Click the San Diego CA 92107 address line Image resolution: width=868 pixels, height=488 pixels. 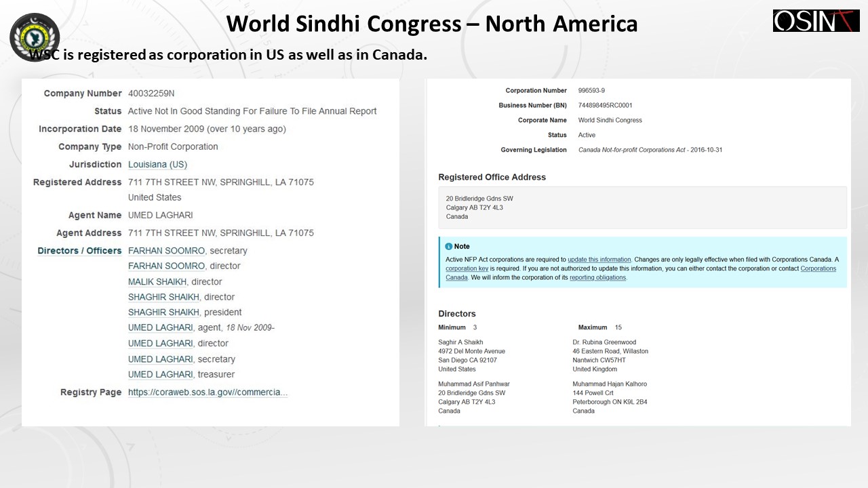468,361
